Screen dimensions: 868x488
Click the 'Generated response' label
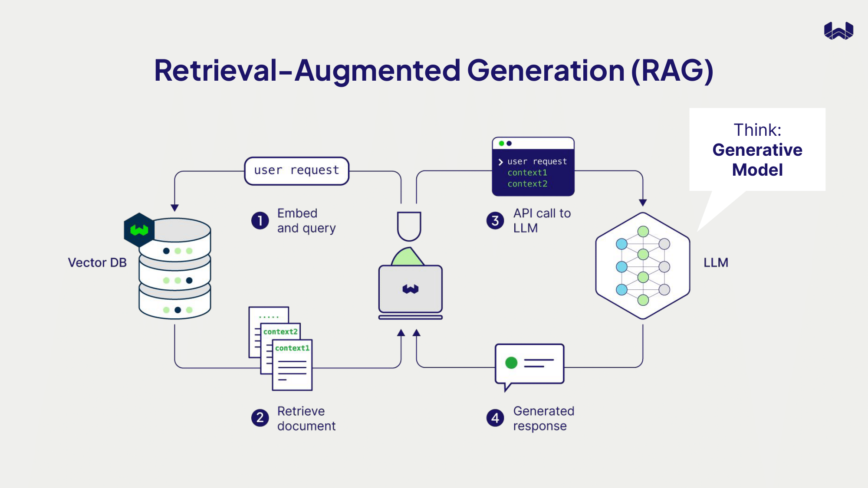pos(544,419)
